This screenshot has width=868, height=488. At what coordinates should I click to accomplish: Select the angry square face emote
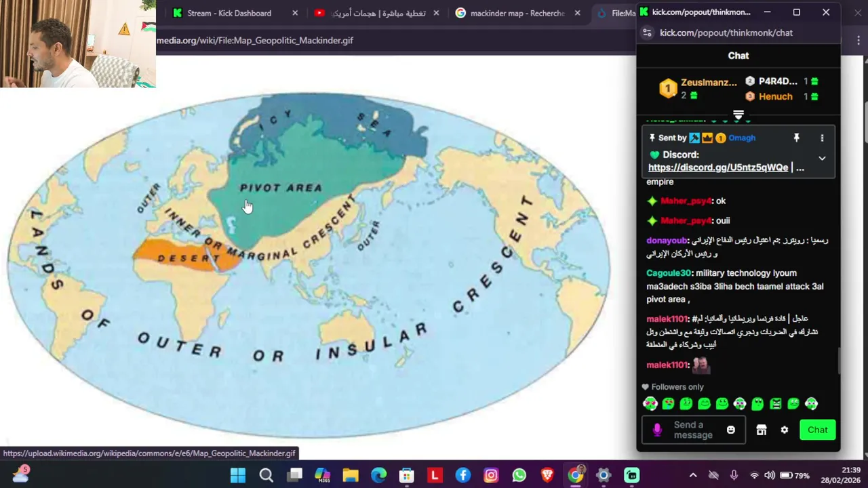point(775,404)
